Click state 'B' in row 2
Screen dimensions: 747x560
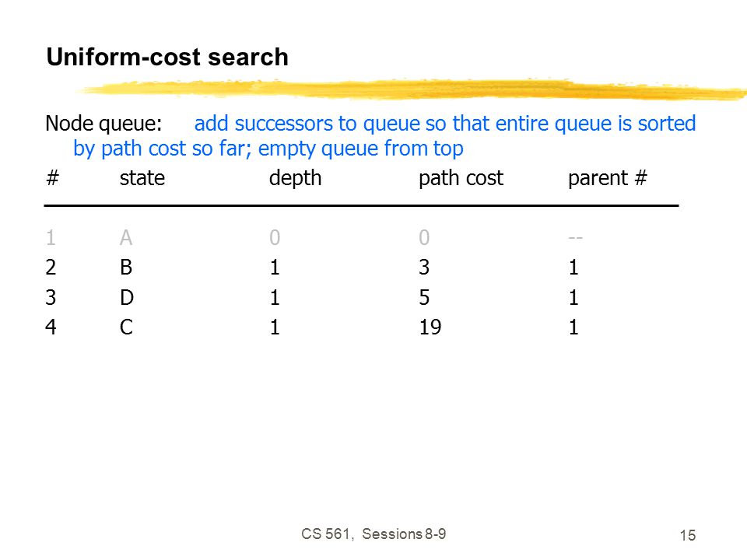pos(126,267)
